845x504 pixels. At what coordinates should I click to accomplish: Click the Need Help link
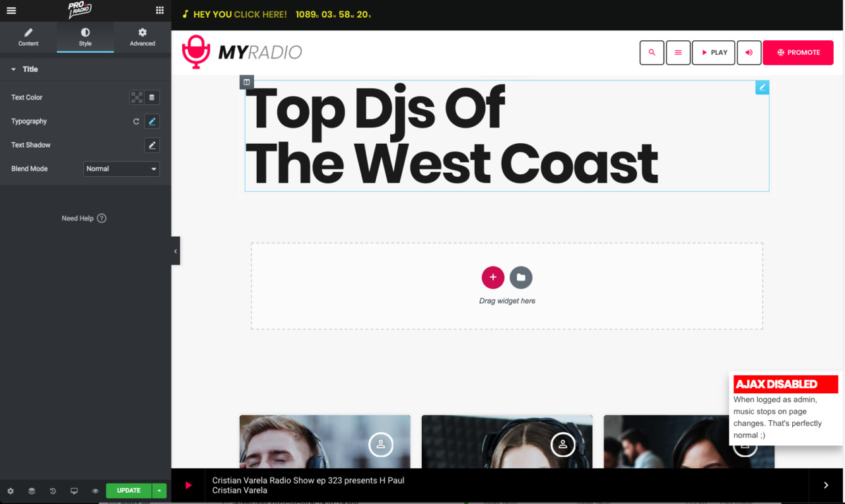pos(84,218)
